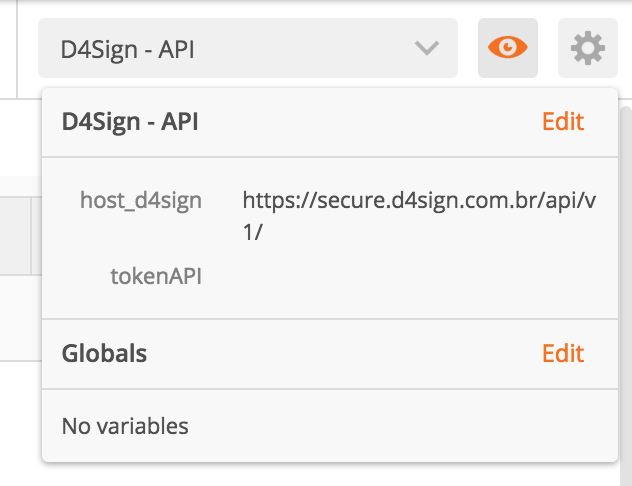Screen dimensions: 632x486
Task: Click the vertical scrollbar at the right edge
Action: [x=626, y=296]
